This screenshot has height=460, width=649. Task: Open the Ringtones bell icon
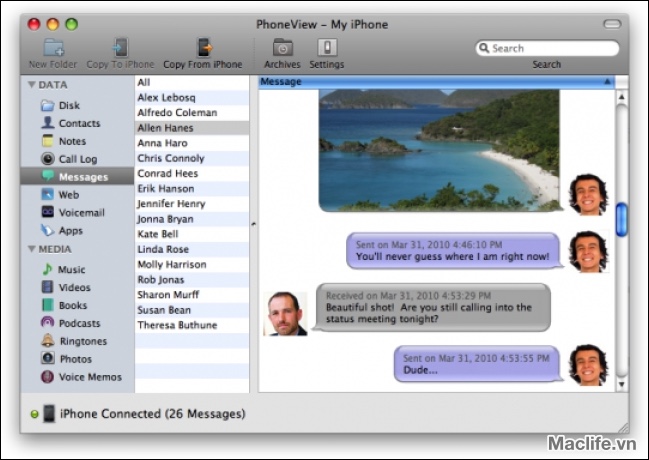click(48, 341)
